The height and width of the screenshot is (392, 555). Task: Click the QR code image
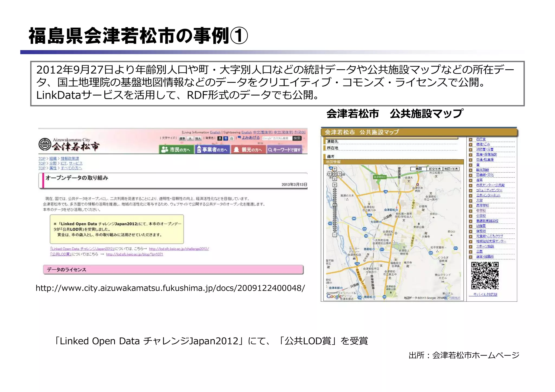pyautogui.click(x=485, y=276)
